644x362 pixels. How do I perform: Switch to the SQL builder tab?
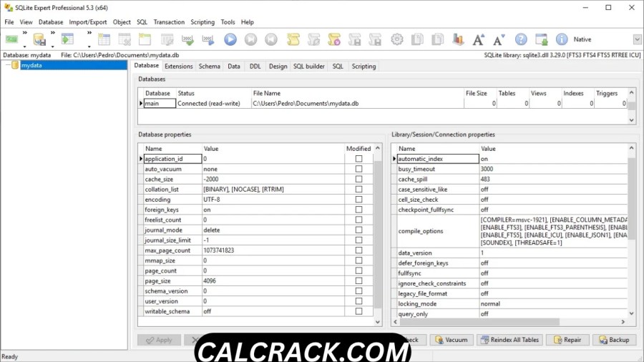(x=309, y=66)
